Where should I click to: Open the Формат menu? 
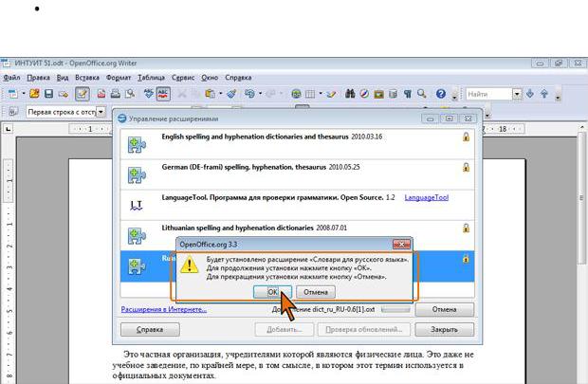pyautogui.click(x=119, y=78)
